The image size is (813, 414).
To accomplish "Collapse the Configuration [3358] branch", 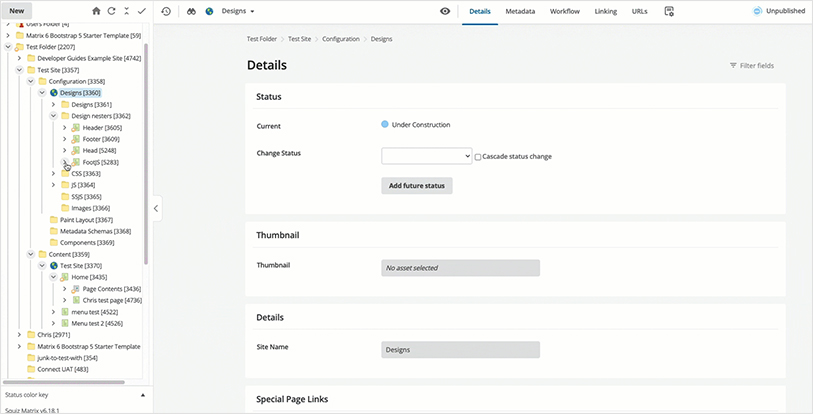I will (x=31, y=81).
